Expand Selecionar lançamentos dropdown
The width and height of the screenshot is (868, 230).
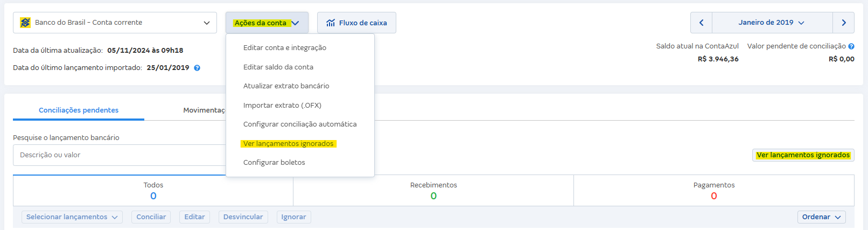[72, 217]
